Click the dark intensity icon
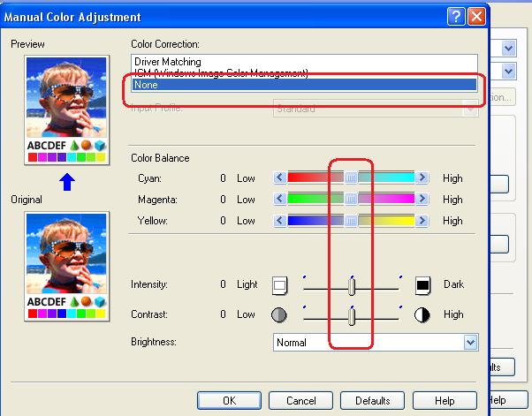 (x=423, y=285)
